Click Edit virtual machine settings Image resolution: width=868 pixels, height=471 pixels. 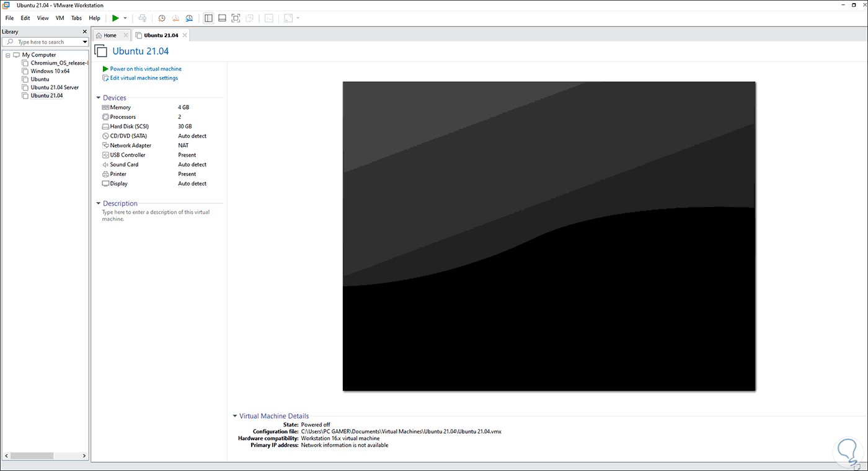pos(144,78)
